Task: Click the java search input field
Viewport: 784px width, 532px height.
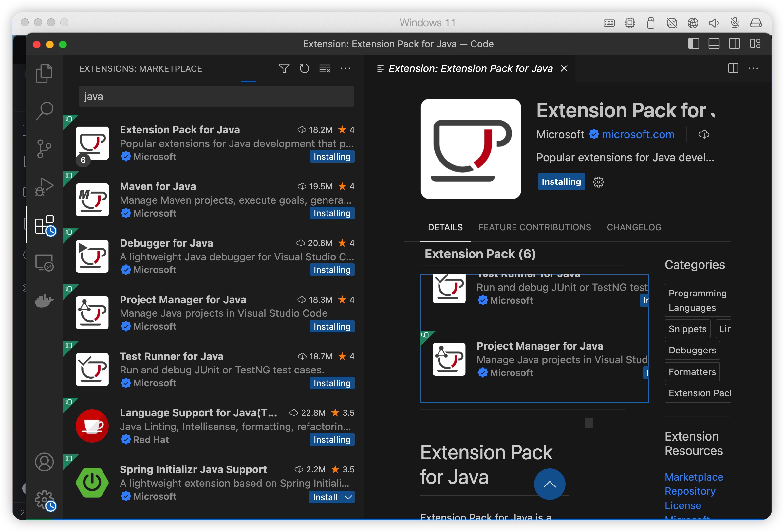Action: (x=216, y=97)
